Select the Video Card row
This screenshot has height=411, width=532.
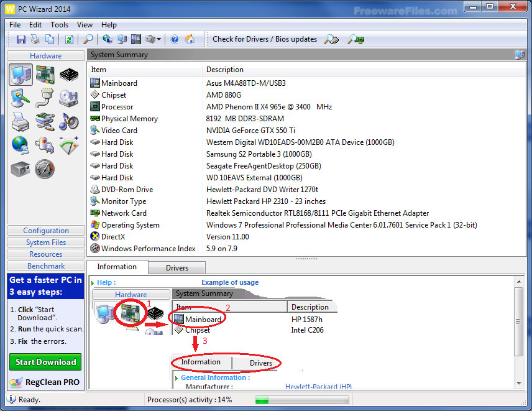(x=308, y=131)
